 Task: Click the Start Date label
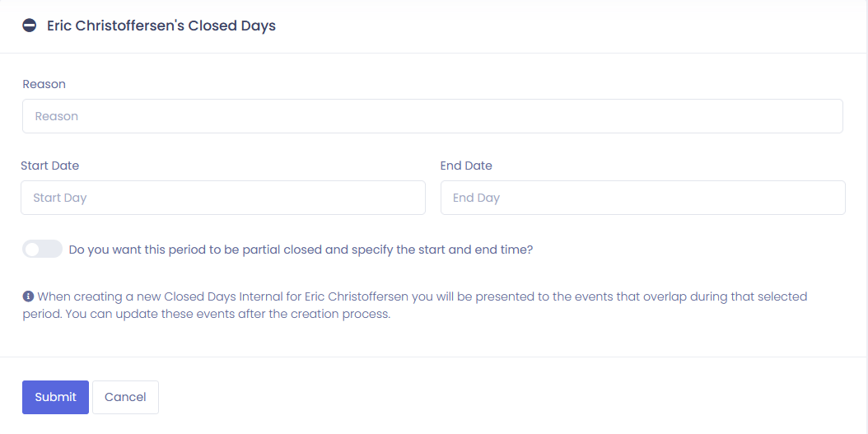click(49, 166)
